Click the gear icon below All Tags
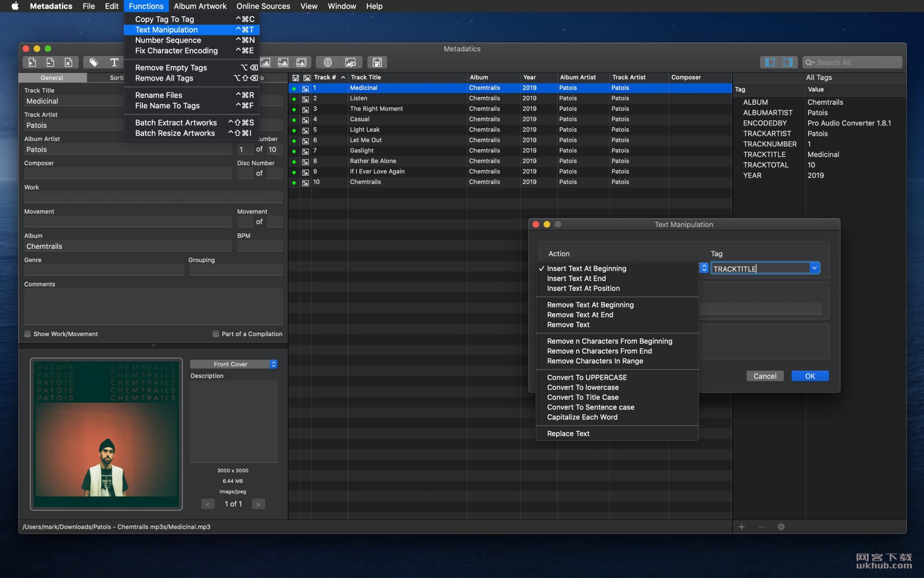924x578 pixels. [781, 527]
